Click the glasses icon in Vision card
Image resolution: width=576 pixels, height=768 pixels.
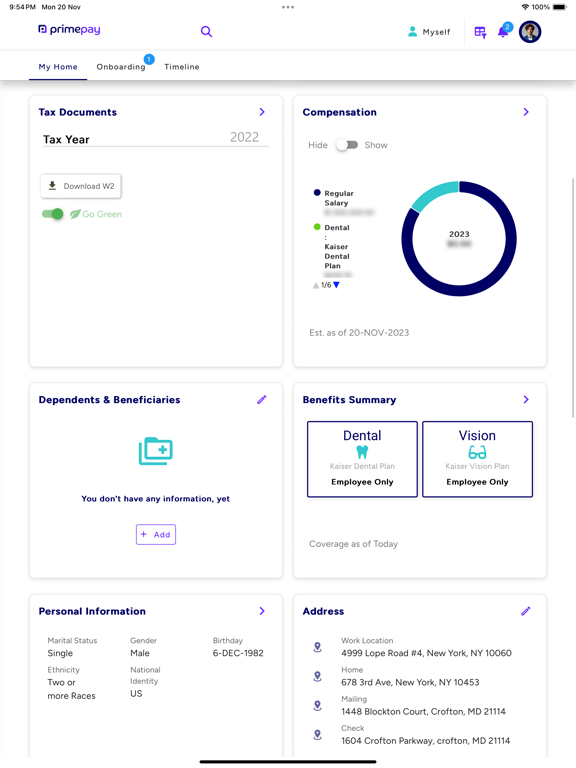478,452
